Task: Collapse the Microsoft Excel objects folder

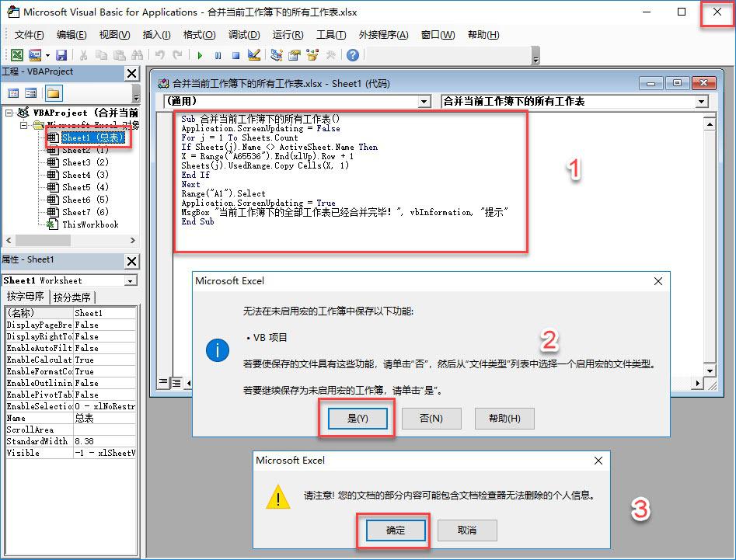Action: pyautogui.click(x=23, y=125)
